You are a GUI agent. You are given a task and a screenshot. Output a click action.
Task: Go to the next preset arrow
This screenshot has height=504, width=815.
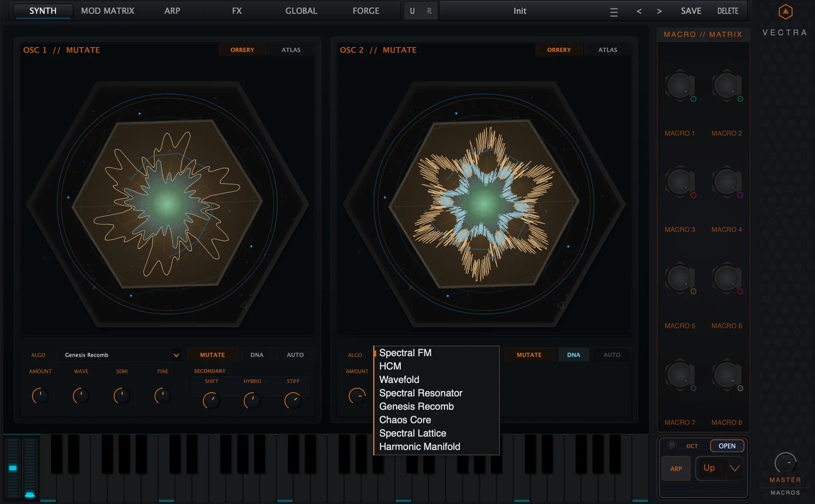(x=659, y=11)
